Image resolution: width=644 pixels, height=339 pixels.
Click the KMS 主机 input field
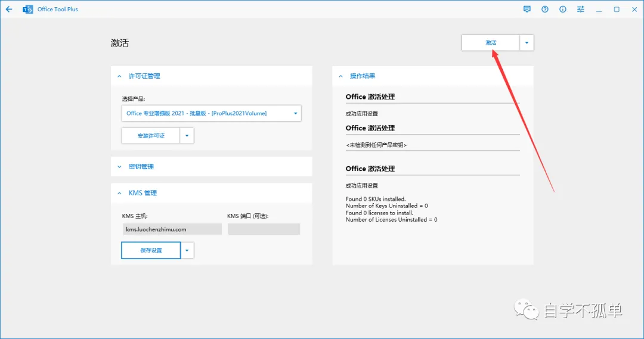(x=172, y=229)
